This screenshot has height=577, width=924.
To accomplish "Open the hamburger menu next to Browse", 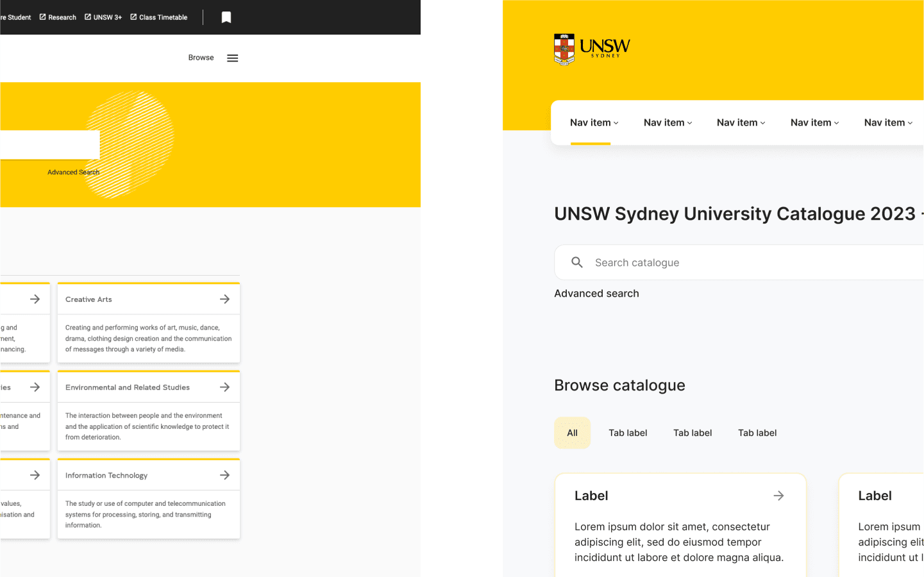I will point(233,58).
